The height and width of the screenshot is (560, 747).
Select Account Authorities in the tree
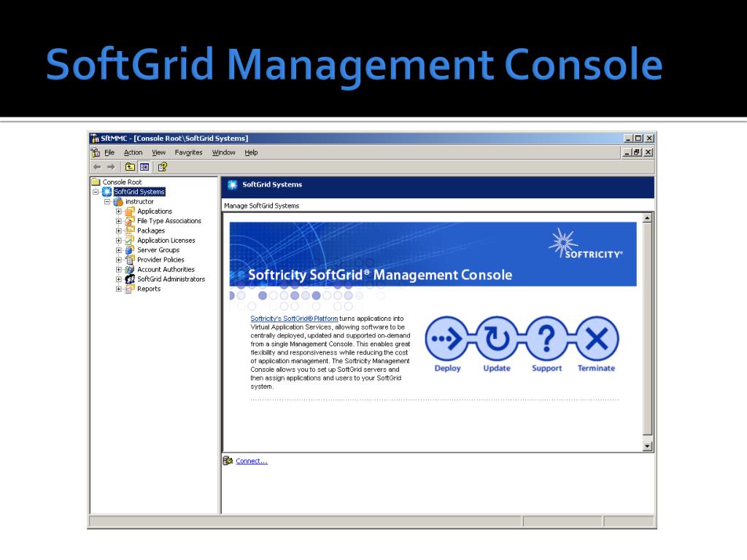point(166,270)
